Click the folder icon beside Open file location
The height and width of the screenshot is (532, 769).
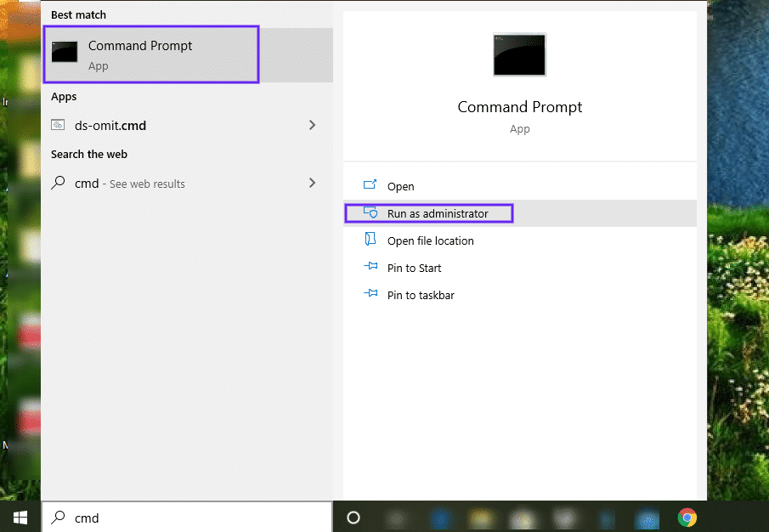coord(370,241)
